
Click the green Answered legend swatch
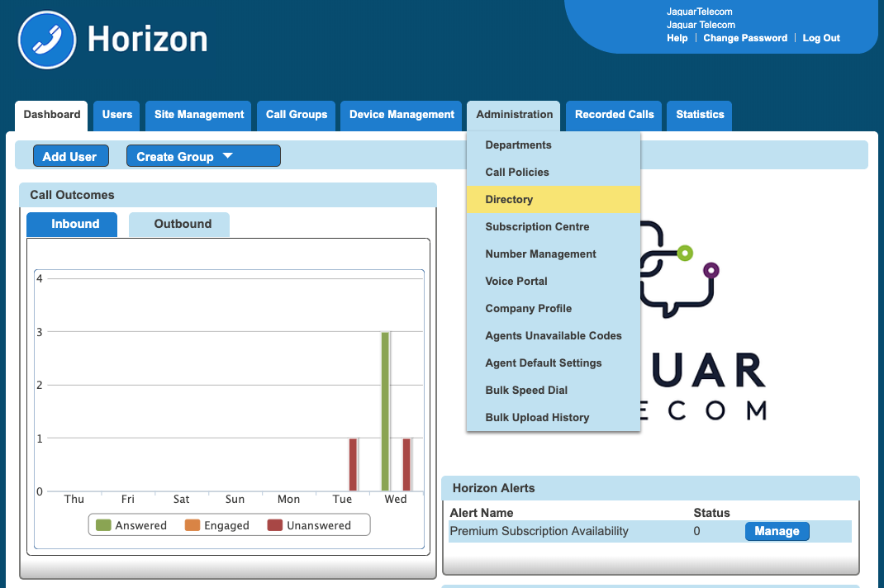tap(103, 525)
